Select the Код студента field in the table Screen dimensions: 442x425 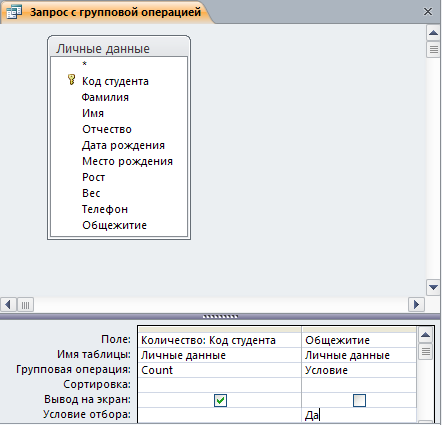[115, 81]
